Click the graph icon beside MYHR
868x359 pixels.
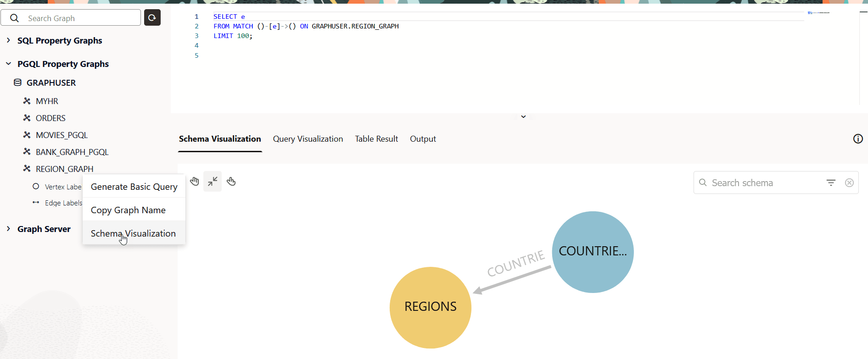(27, 101)
